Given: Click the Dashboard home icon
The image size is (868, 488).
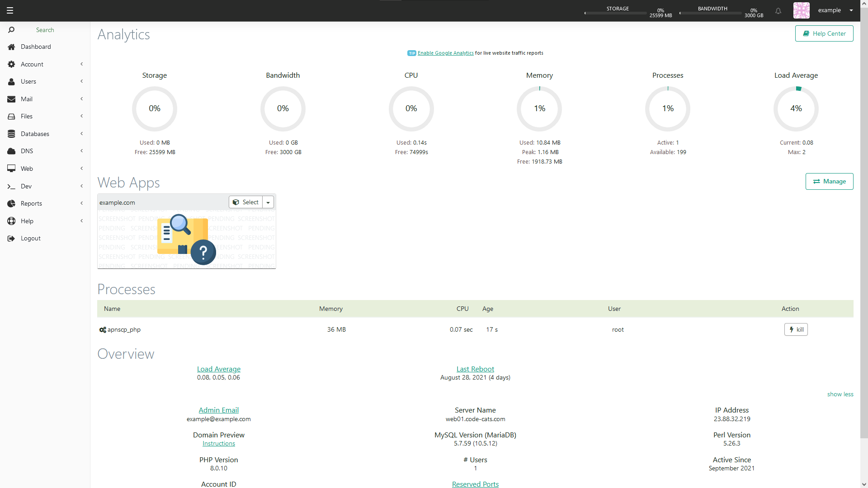Looking at the screenshot, I should click(x=11, y=47).
